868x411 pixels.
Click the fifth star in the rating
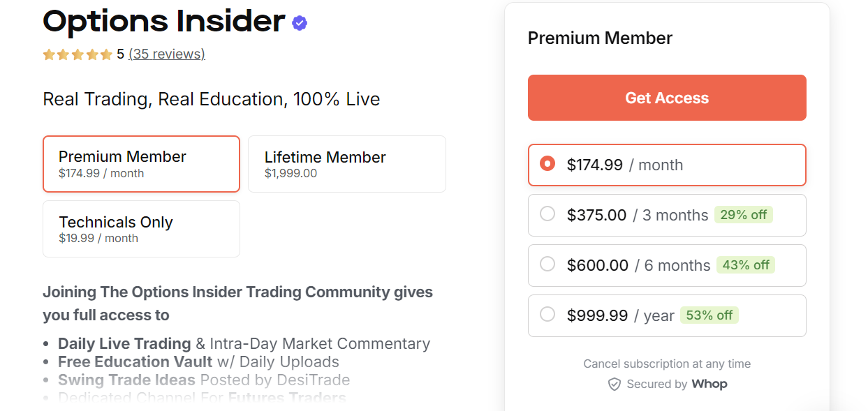106,54
